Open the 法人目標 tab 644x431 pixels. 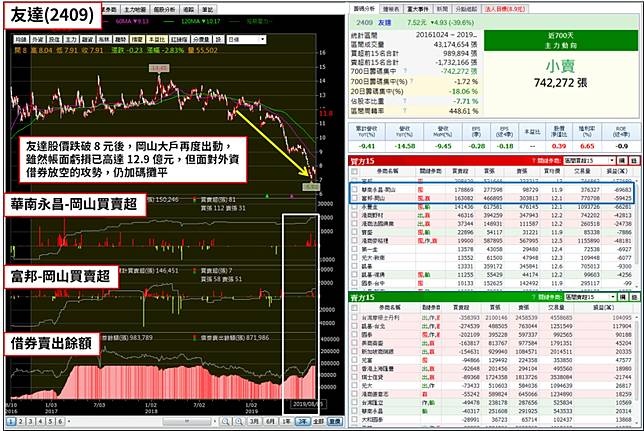pos(504,9)
